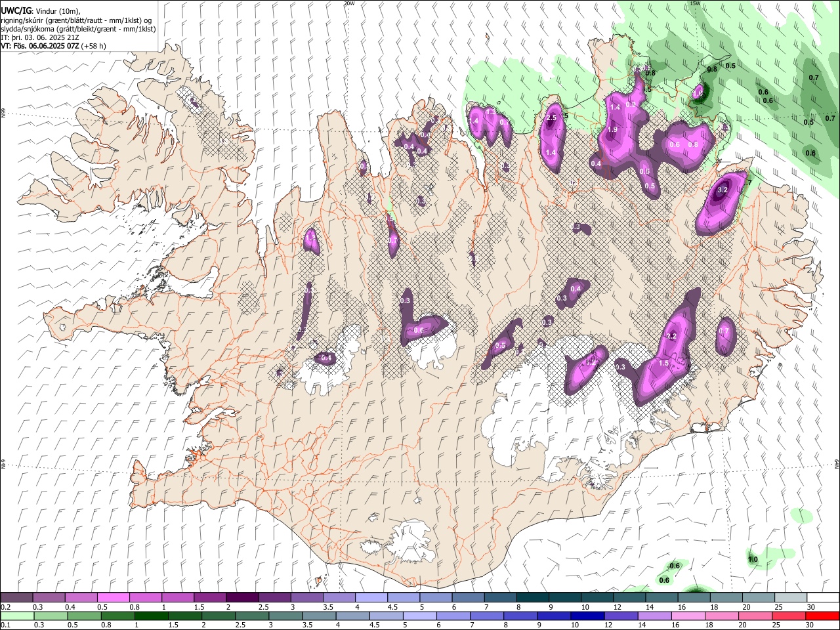Click the green-row swatch between 0.5 and 0.8
This screenshot has height=630, width=840.
[84, 616]
